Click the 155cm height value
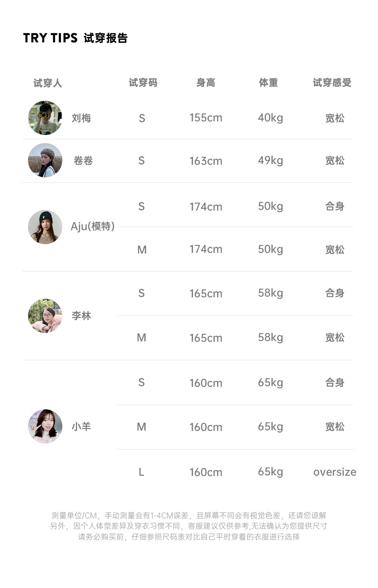This screenshot has height=588, width=378. (206, 118)
